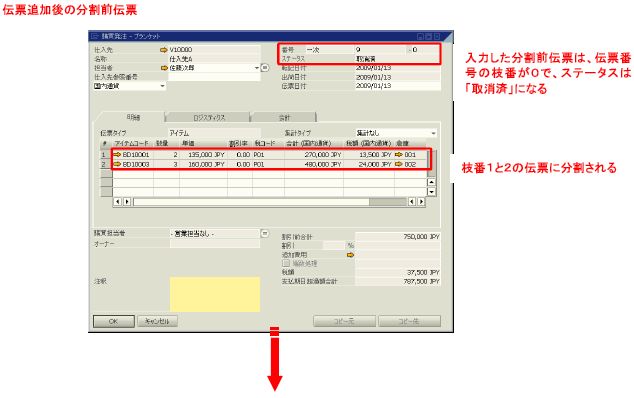Click link arrow next to supplier V10000
Viewport: 634px width, 398px height.
click(x=163, y=50)
